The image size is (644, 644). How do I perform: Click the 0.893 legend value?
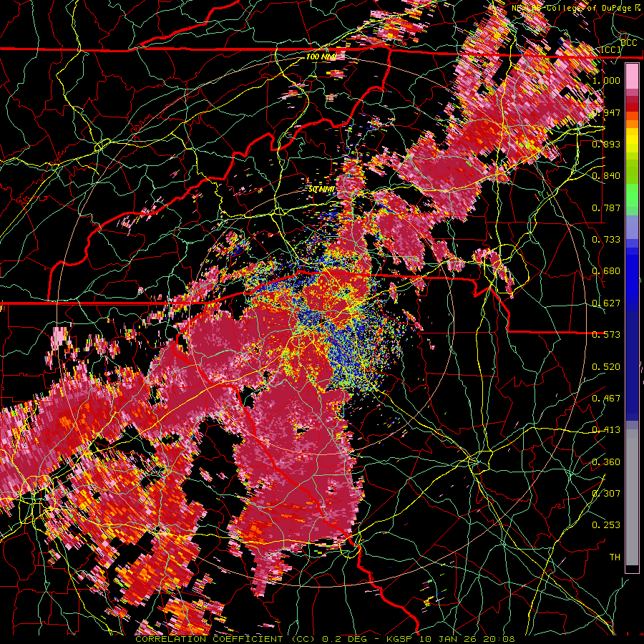[x=606, y=144]
